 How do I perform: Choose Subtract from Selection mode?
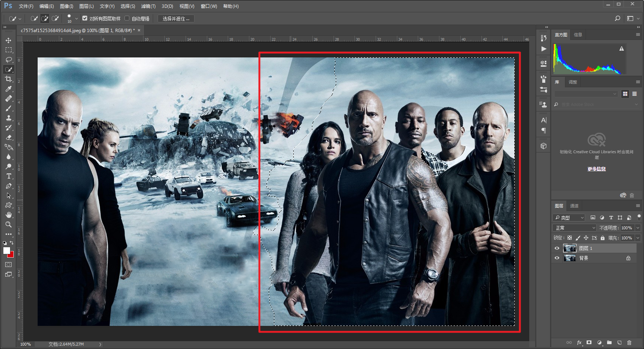pyautogui.click(x=55, y=18)
